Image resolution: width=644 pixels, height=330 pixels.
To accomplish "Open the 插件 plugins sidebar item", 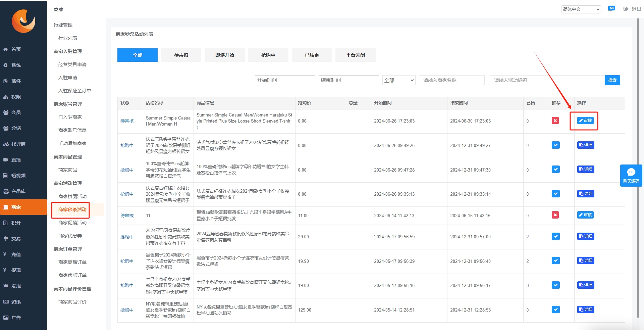I will [23, 81].
